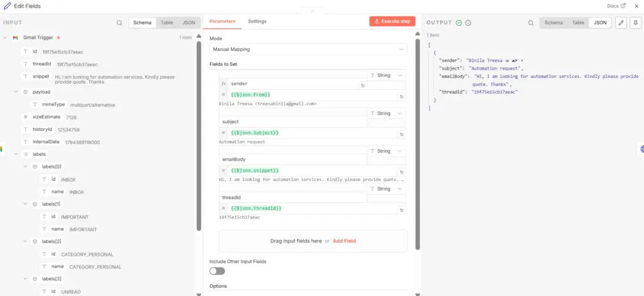Switch input view to Table

coord(167,23)
